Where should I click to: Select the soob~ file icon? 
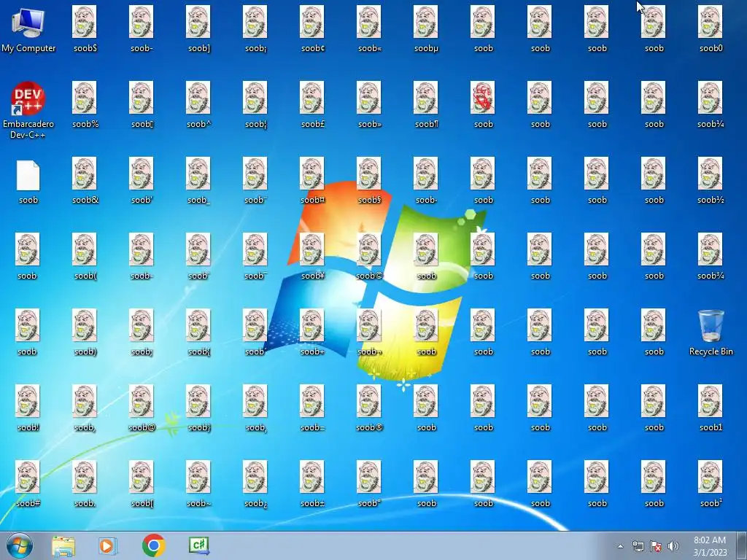198,477
